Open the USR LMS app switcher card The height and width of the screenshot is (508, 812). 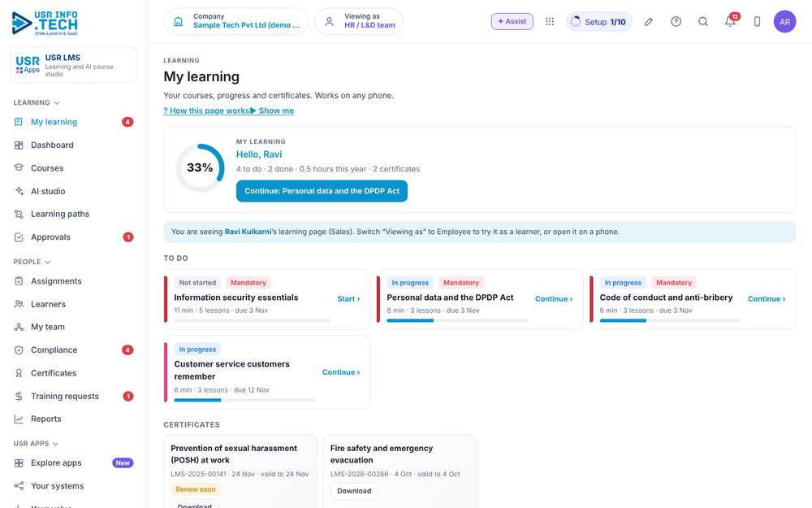[x=74, y=65]
